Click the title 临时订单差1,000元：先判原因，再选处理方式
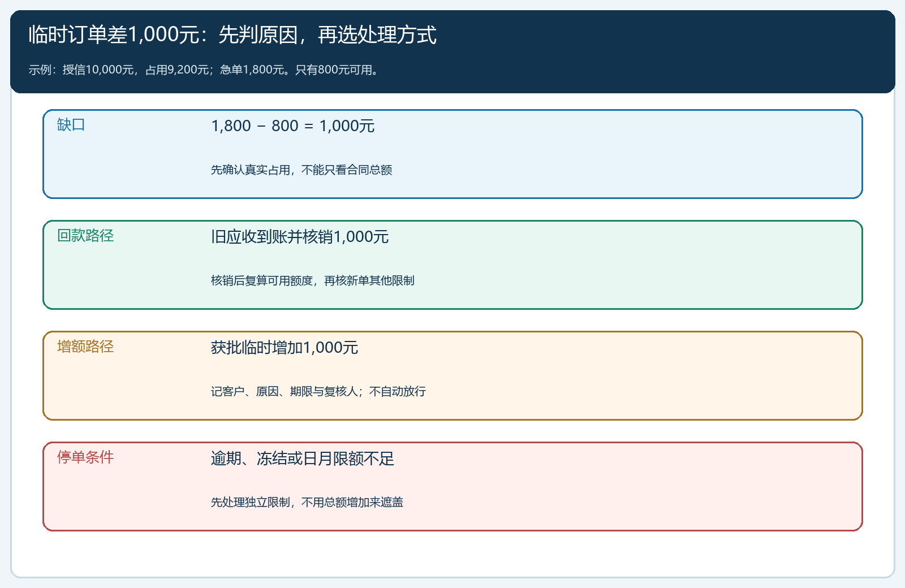Viewport: 905px width, 588px height. 232,35
